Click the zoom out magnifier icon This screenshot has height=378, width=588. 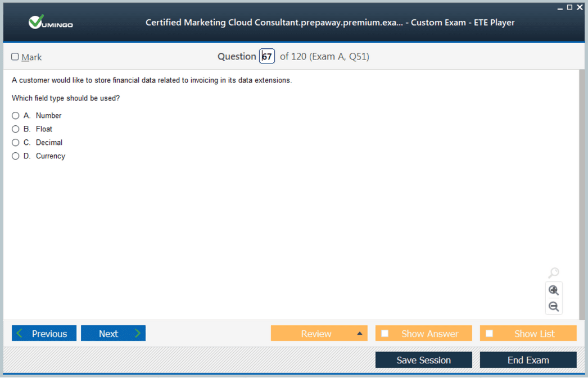point(554,307)
